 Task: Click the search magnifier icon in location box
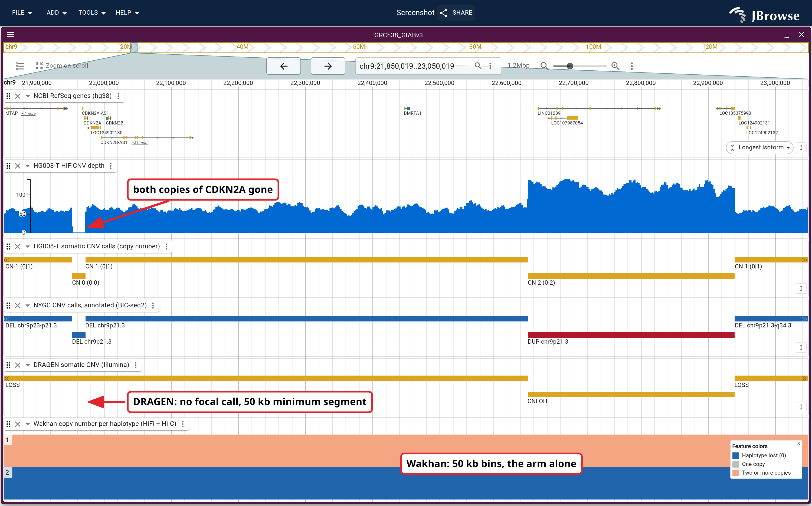[478, 65]
